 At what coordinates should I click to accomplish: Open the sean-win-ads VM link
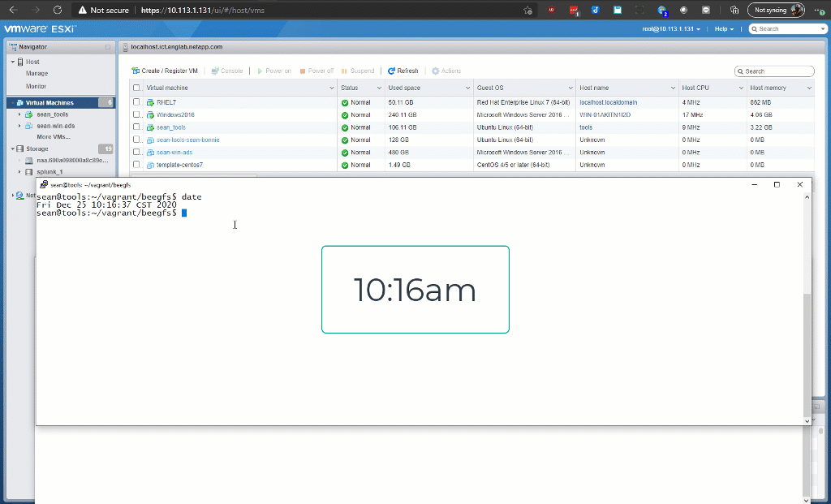click(x=174, y=153)
